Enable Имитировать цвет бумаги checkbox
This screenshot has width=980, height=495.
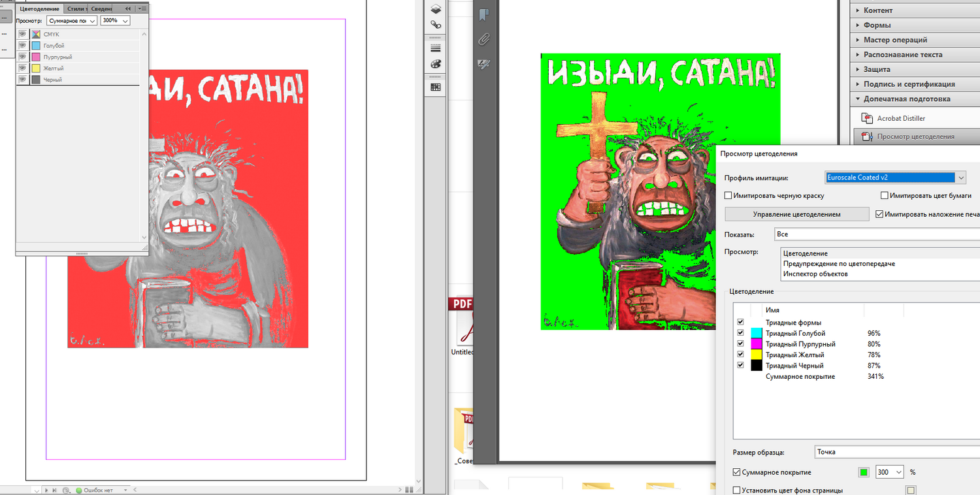pyautogui.click(x=885, y=195)
